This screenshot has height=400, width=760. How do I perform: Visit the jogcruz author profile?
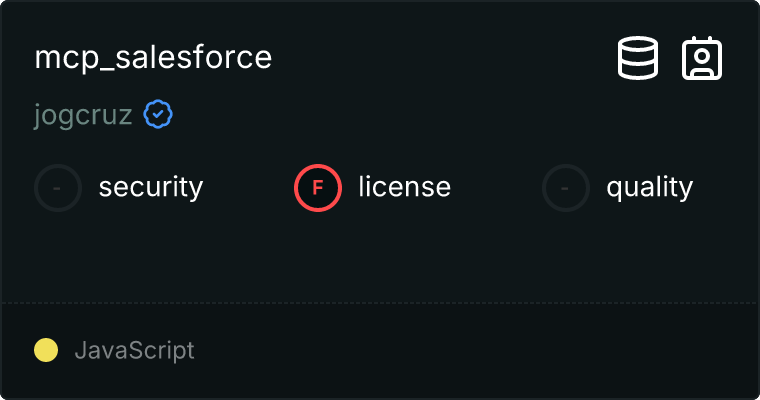tap(83, 115)
